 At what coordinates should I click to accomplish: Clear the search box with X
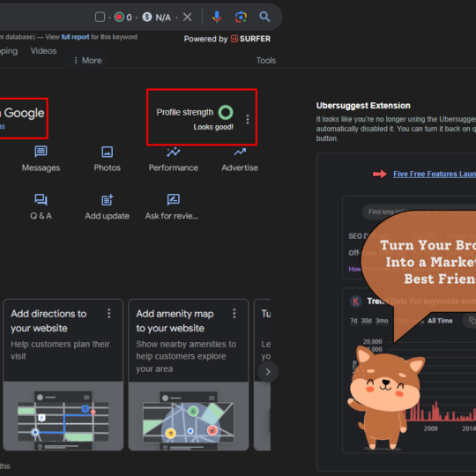tap(187, 17)
